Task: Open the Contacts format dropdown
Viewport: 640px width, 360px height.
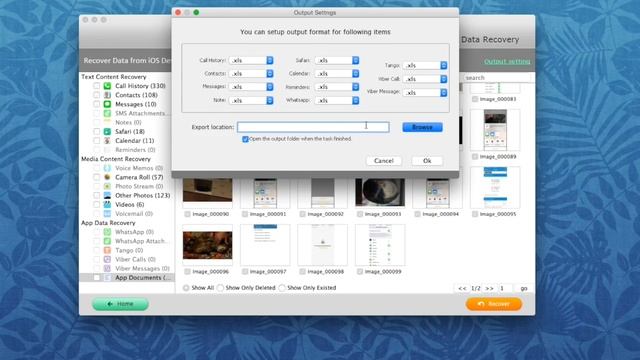Action: coord(251,73)
